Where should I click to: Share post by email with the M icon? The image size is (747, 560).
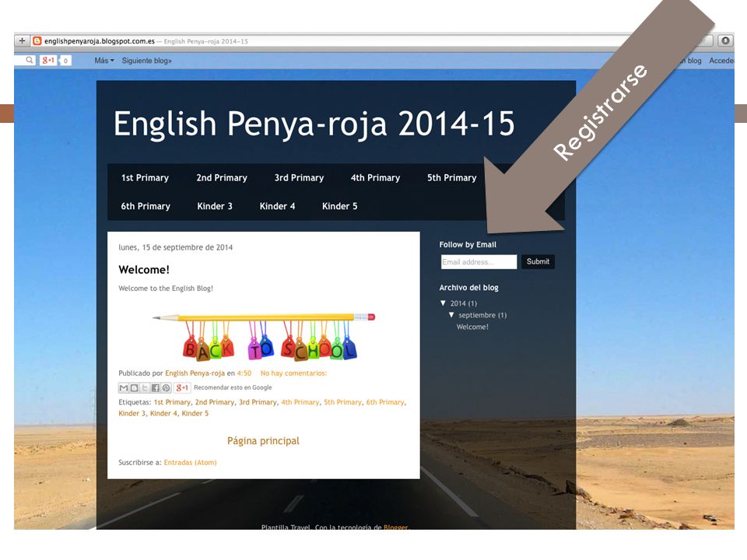[x=124, y=387]
